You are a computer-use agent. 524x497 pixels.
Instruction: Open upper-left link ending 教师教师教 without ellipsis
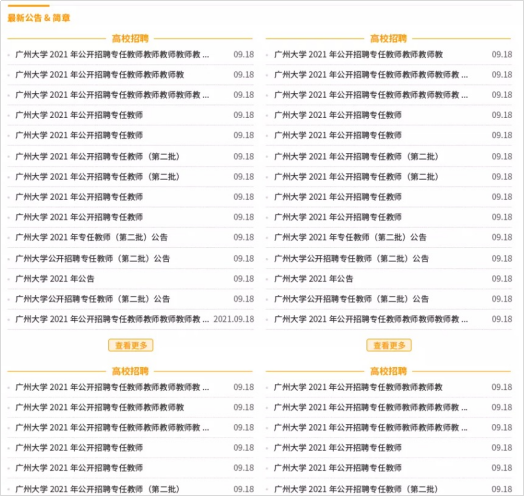click(x=100, y=75)
